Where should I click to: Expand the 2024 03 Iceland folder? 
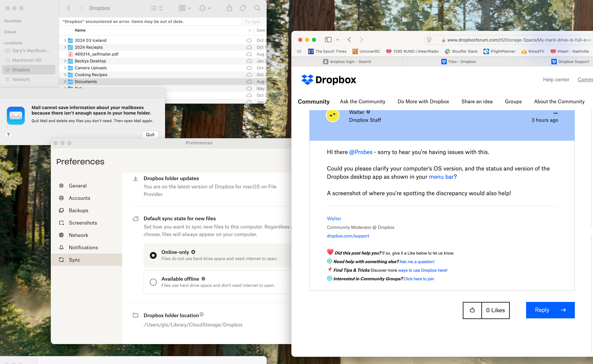pyautogui.click(x=64, y=40)
